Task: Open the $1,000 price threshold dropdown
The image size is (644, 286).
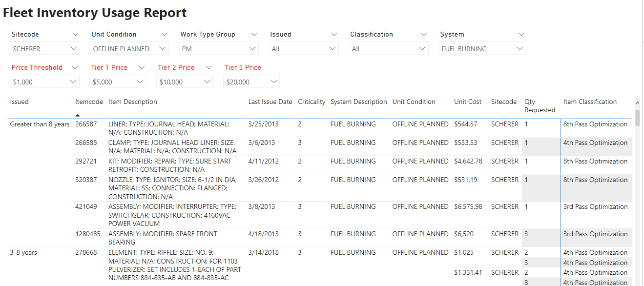Action: pos(45,82)
